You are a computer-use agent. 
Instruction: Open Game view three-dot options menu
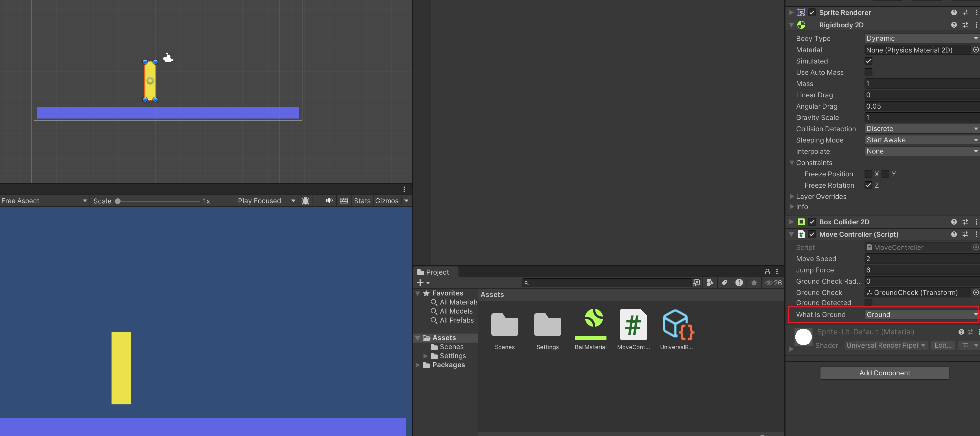[404, 189]
